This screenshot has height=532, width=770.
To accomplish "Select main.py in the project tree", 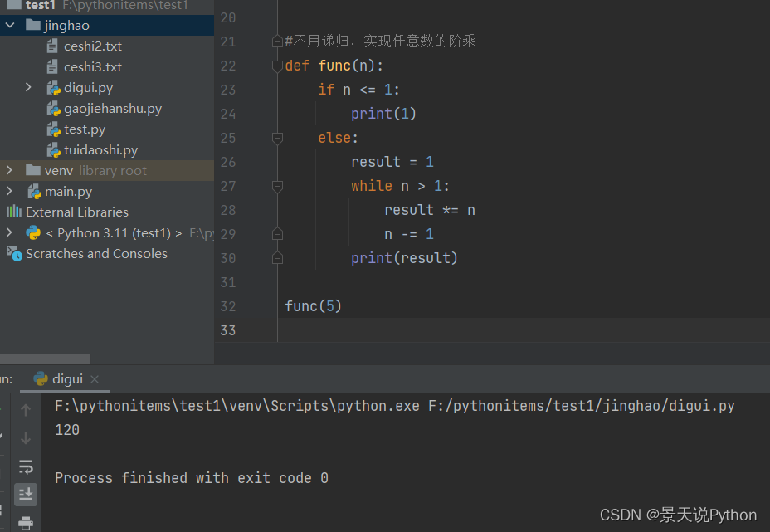I will [x=68, y=192].
